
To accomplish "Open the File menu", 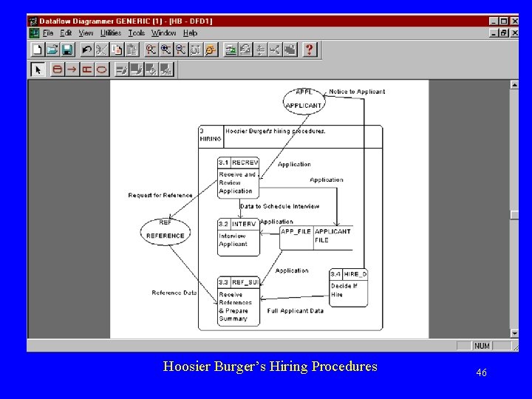I will (x=48, y=33).
